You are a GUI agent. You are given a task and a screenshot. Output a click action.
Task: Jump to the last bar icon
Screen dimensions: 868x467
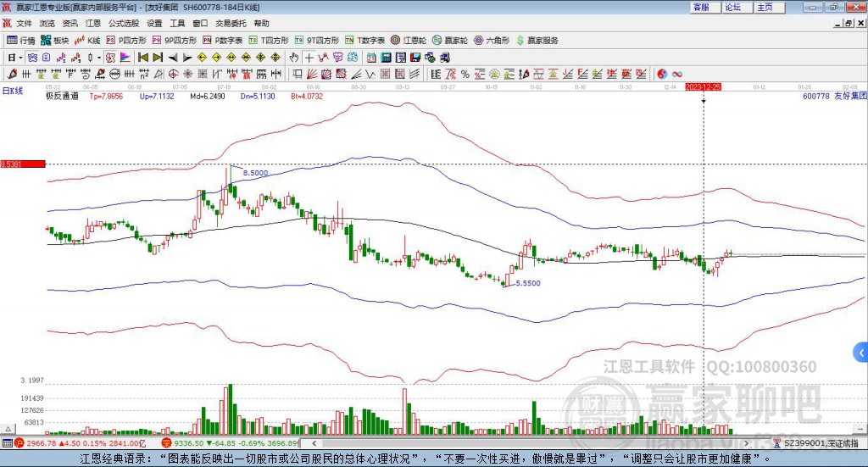click(158, 58)
